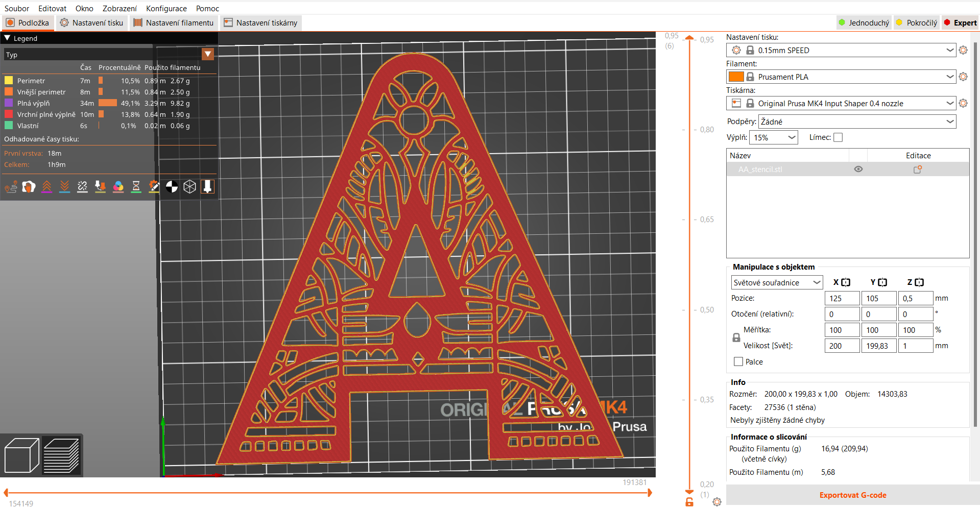Hide AA_stencil.stl using the eye toggle
Screen dimensions: 980x508
[x=858, y=169]
